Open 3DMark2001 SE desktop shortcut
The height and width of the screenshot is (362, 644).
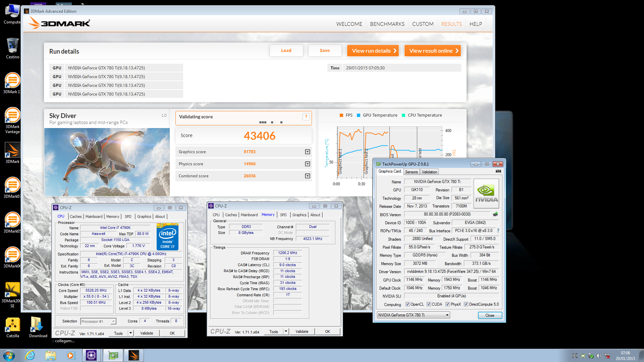click(12, 295)
